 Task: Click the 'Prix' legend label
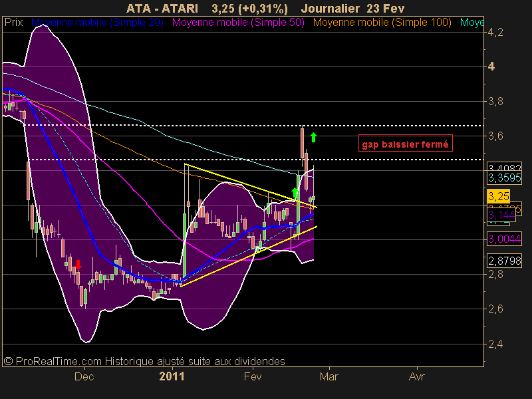click(x=13, y=23)
